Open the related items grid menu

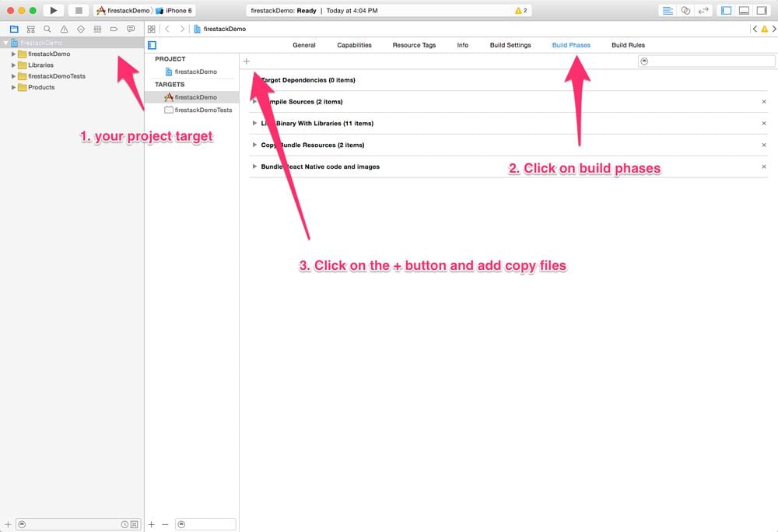coord(152,30)
